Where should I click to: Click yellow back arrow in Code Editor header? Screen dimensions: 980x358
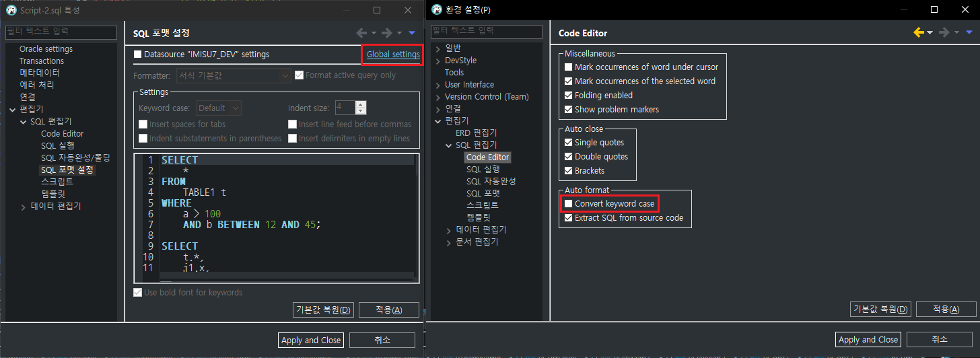coord(919,33)
